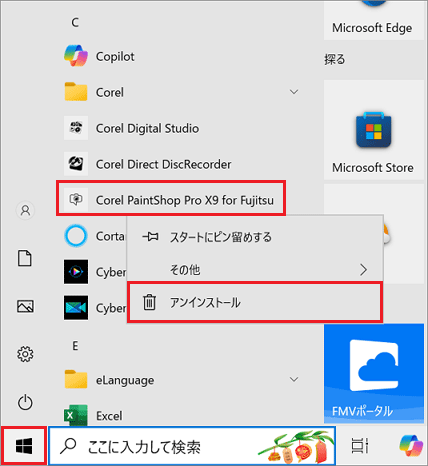This screenshot has height=466, width=428.
Task: Expand the eLanguage folder chevron
Action: click(294, 379)
